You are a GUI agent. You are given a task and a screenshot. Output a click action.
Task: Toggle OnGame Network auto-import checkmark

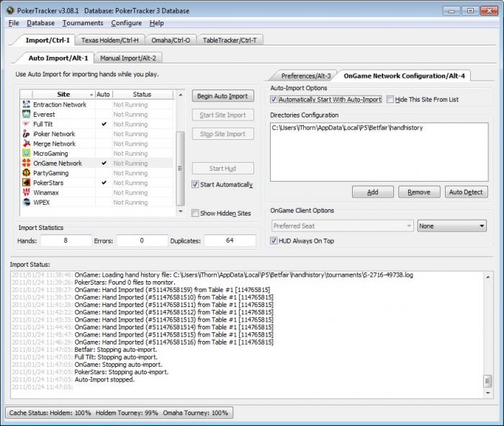tap(104, 163)
